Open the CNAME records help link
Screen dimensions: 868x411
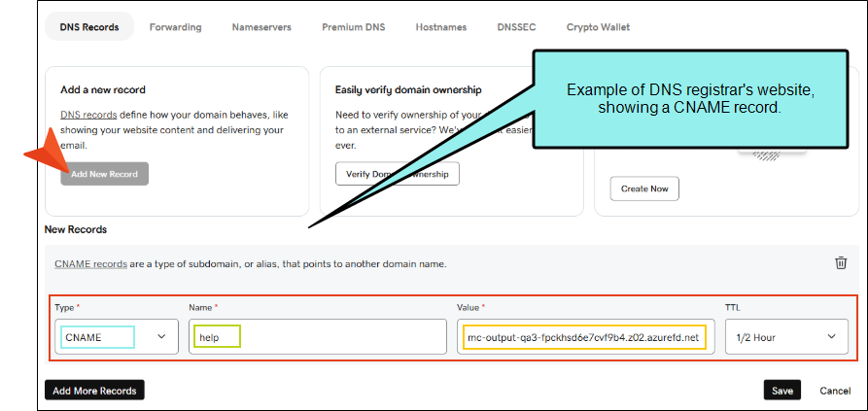pos(90,263)
